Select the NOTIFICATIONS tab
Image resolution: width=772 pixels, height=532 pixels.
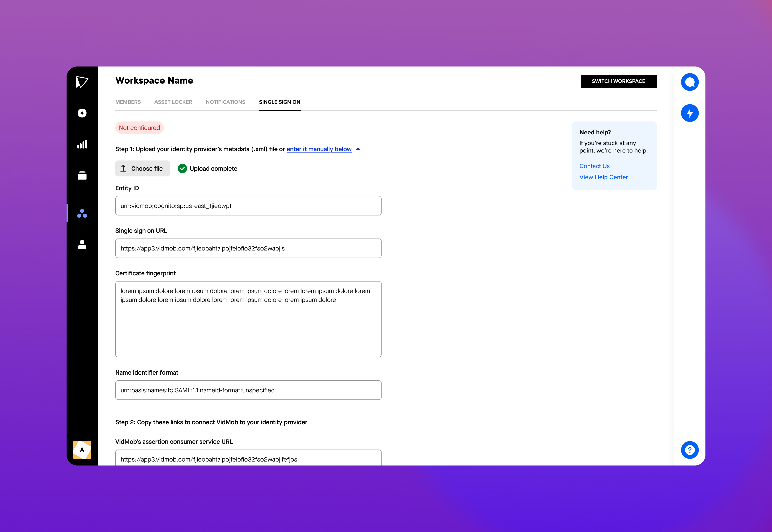pyautogui.click(x=225, y=102)
